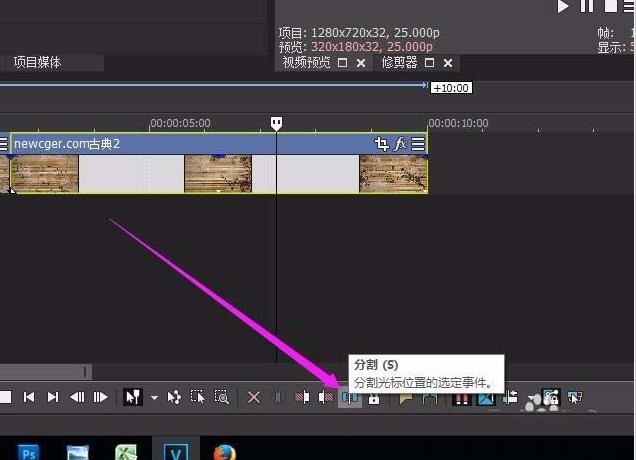Click the grayed-out Trim icon

278,397
